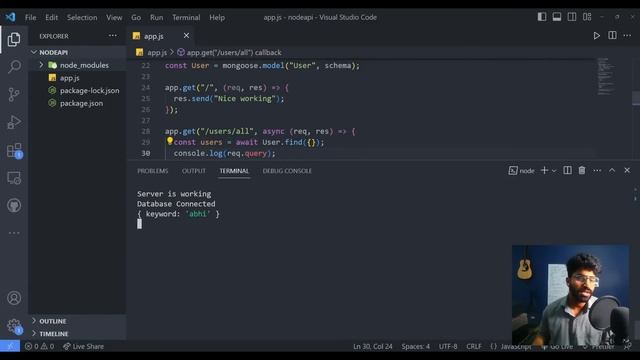
Task: Click the Run Code play icon
Action: pos(596,36)
